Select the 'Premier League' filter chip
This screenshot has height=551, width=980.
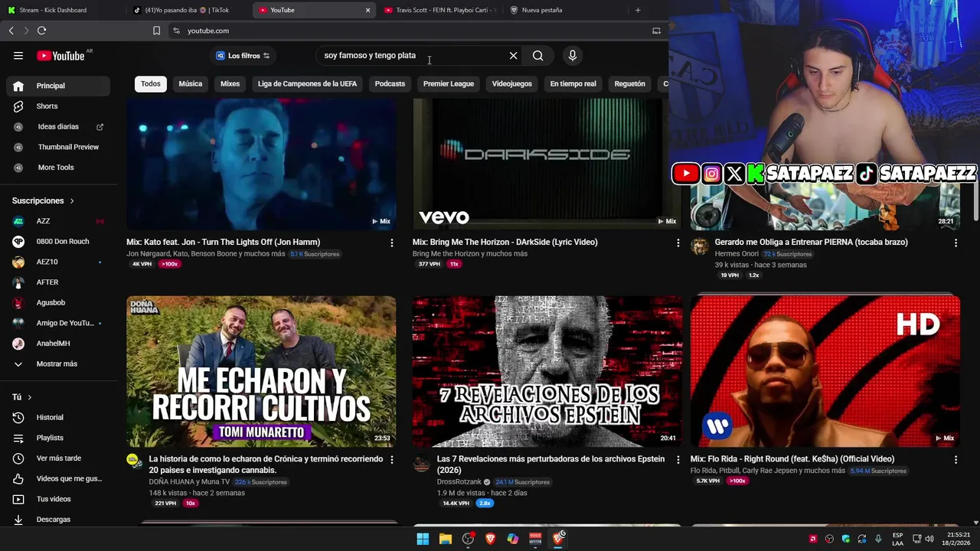449,83
